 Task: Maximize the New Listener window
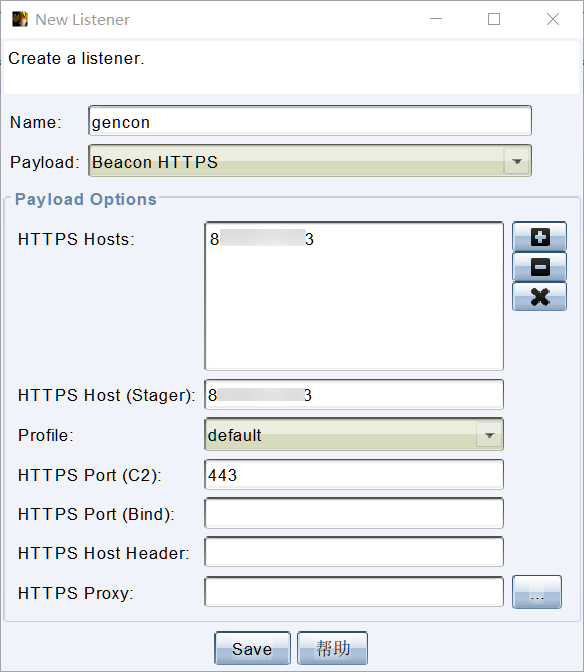[x=494, y=19]
